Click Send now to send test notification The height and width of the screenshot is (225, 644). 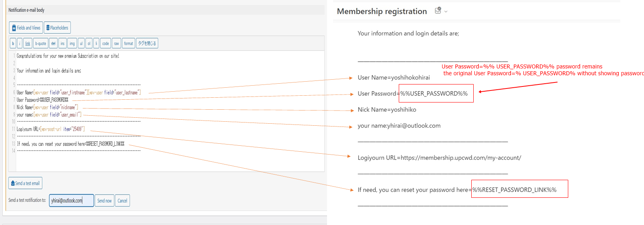[105, 201]
